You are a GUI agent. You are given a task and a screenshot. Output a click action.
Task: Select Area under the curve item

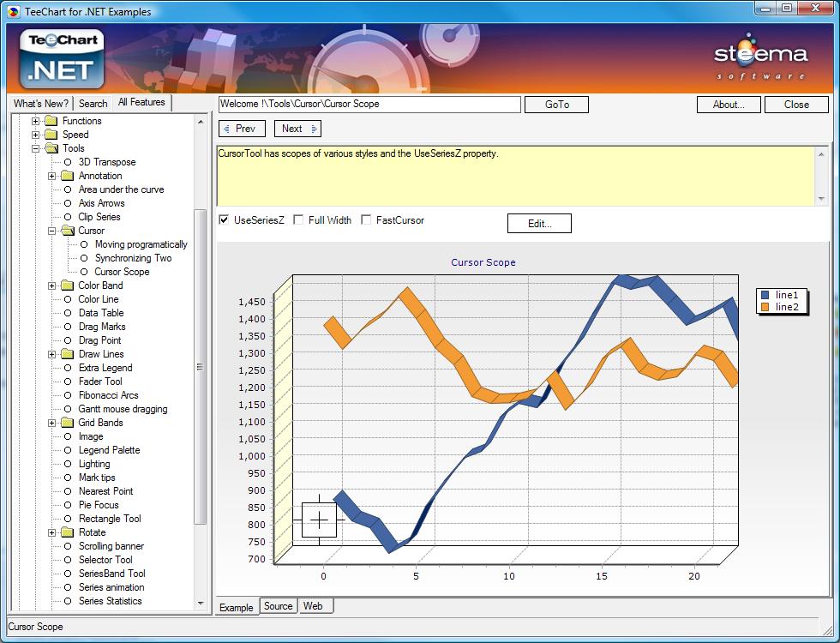(121, 189)
